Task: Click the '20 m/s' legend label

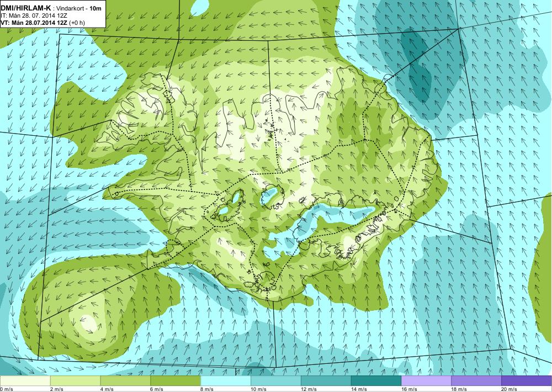Action: tap(510, 389)
